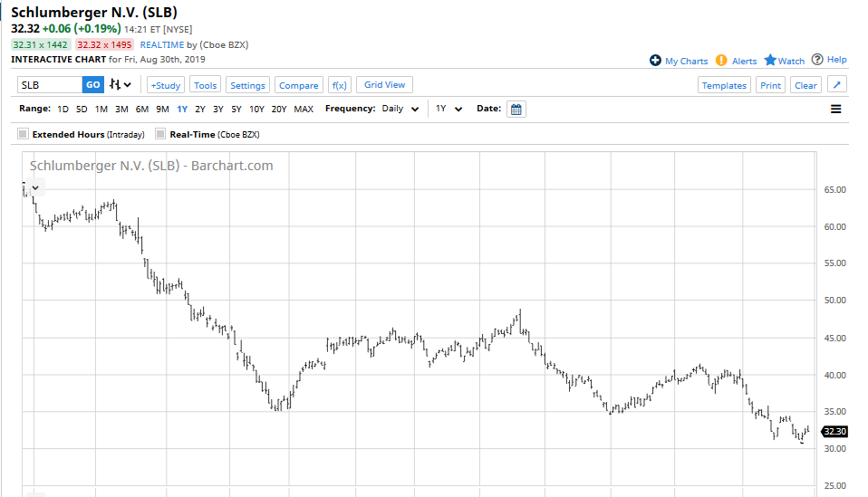This screenshot has width=868, height=497.
Task: Select the 6M range
Action: click(141, 109)
